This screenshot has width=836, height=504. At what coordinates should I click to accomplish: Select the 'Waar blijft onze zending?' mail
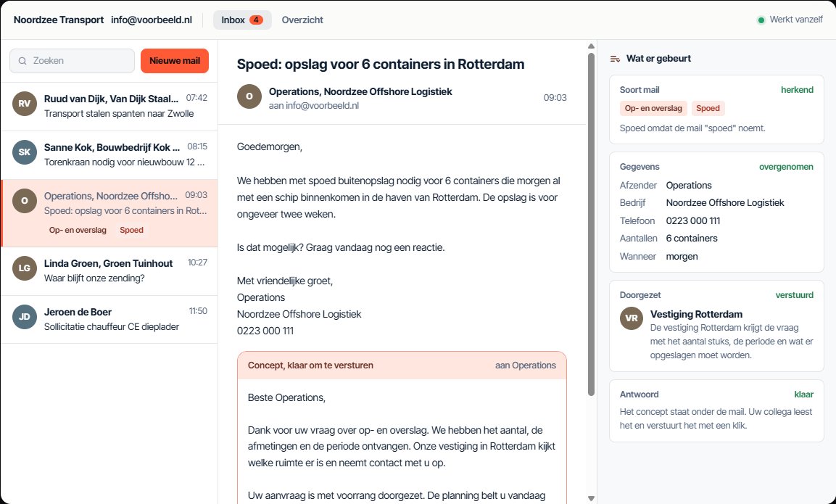pyautogui.click(x=109, y=271)
